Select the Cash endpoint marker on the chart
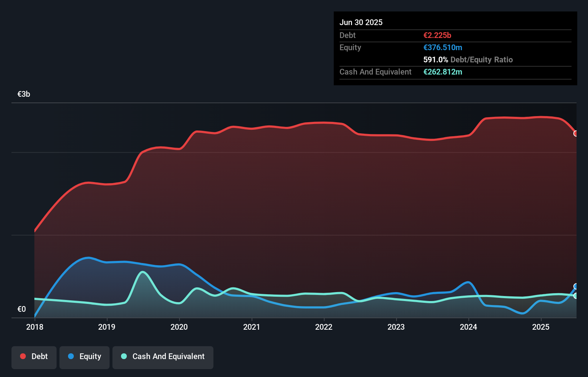The width and height of the screenshot is (588, 377). (x=576, y=296)
